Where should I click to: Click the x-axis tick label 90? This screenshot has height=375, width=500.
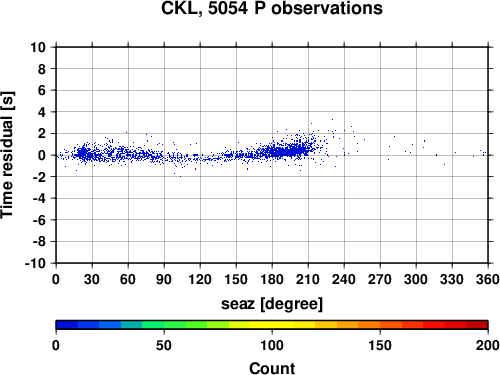point(164,279)
